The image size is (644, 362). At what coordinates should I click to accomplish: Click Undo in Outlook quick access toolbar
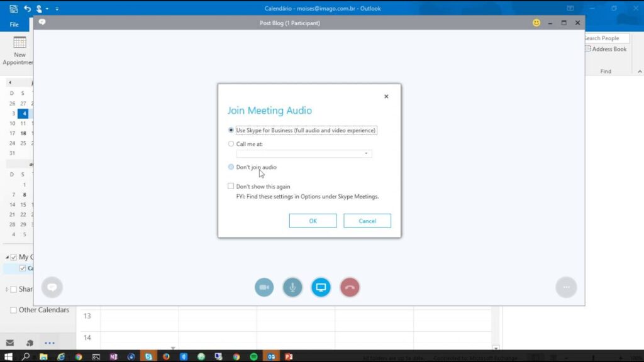point(27,8)
